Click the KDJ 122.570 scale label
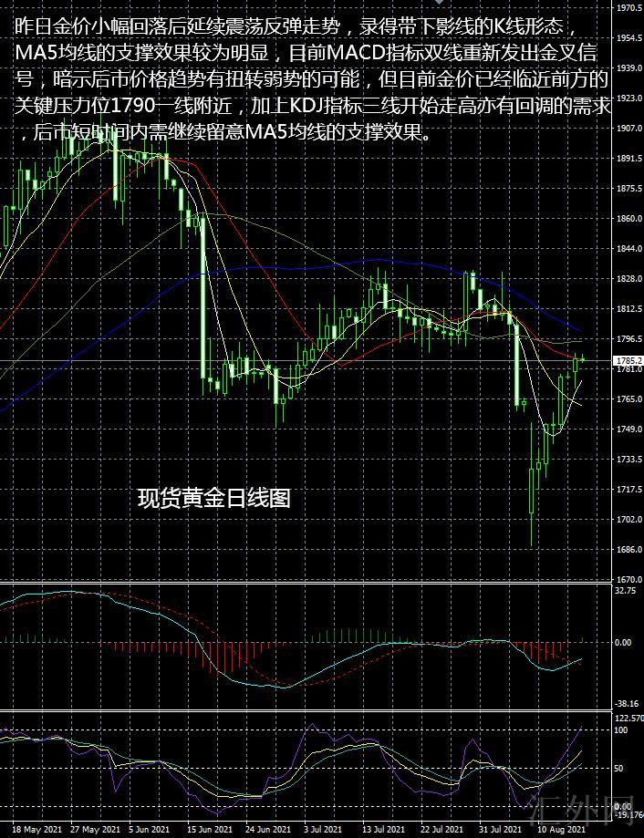The width and height of the screenshot is (644, 838). point(629,719)
